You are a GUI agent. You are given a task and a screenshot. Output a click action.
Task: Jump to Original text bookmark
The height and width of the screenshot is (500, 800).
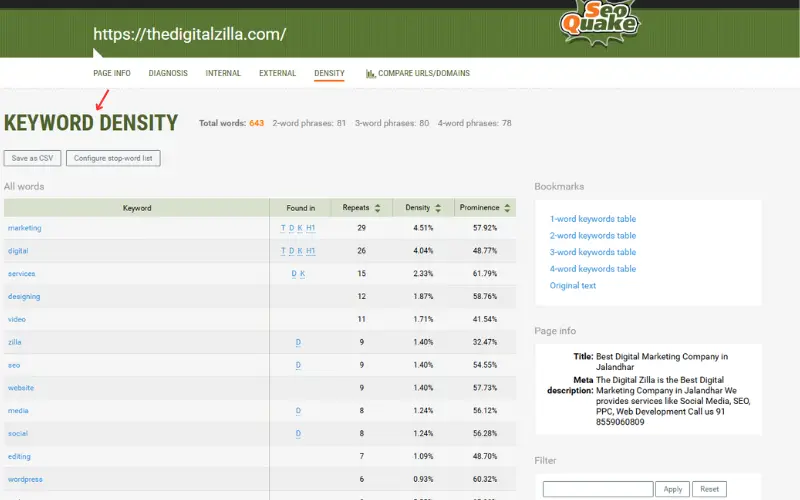click(572, 286)
